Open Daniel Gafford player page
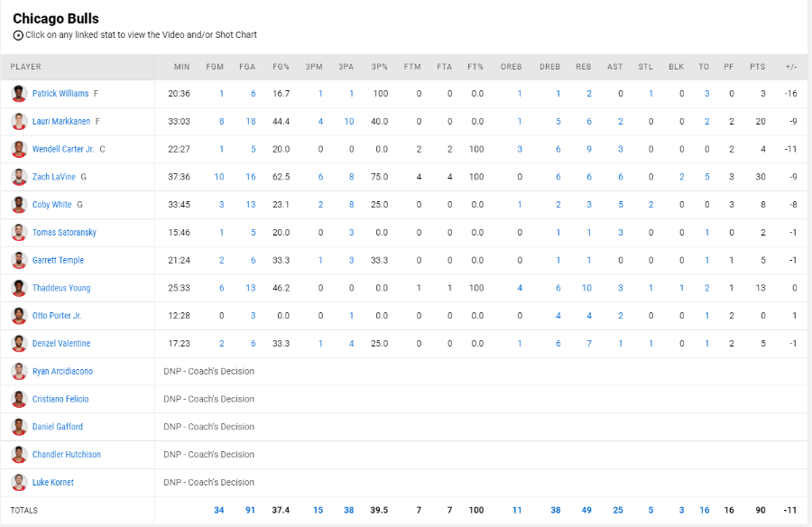Viewport: 812px width, 527px height. tap(58, 427)
